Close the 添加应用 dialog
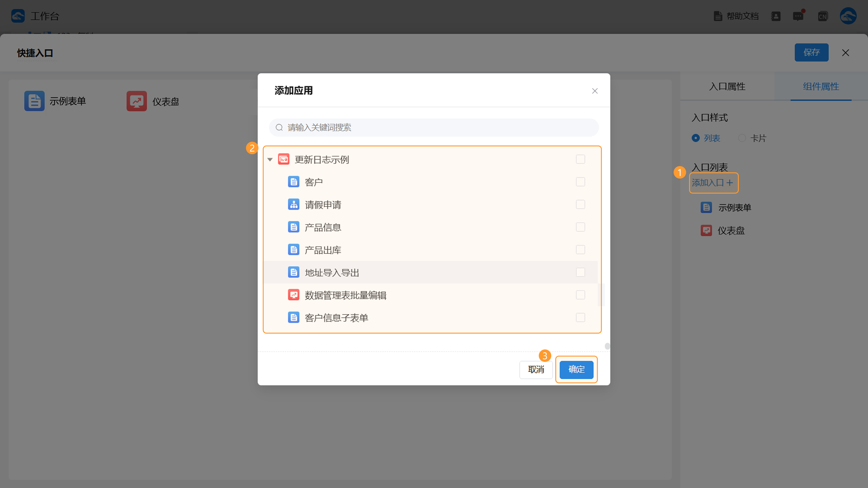 [x=595, y=91]
